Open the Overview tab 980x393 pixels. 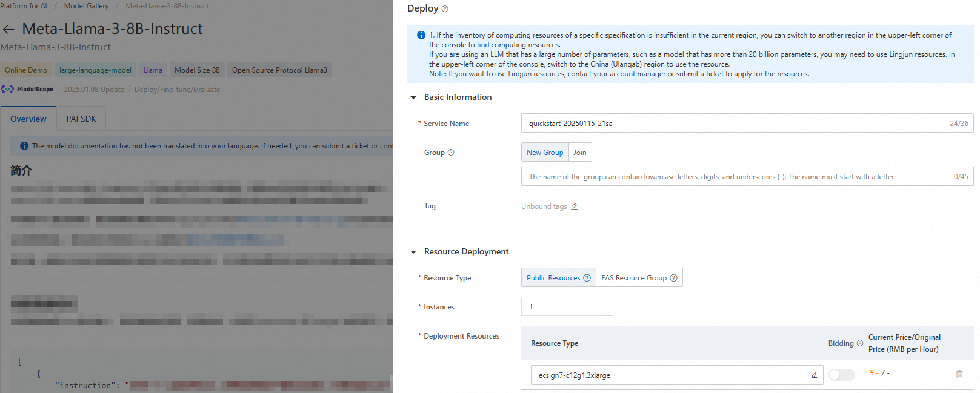[28, 119]
